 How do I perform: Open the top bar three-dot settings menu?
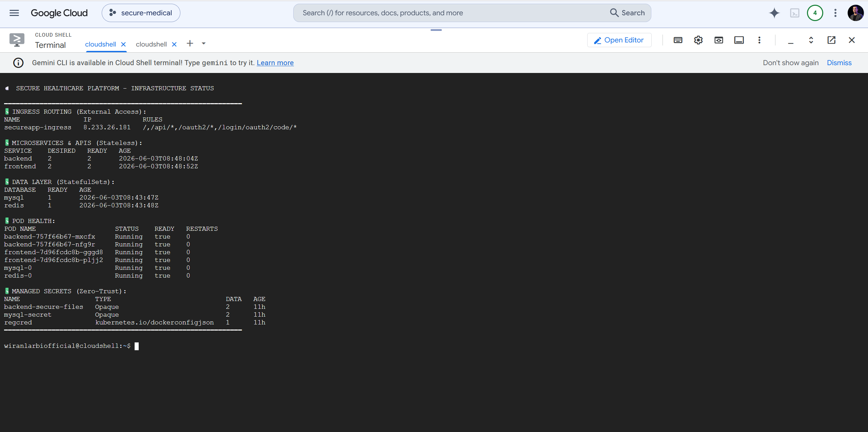point(835,13)
